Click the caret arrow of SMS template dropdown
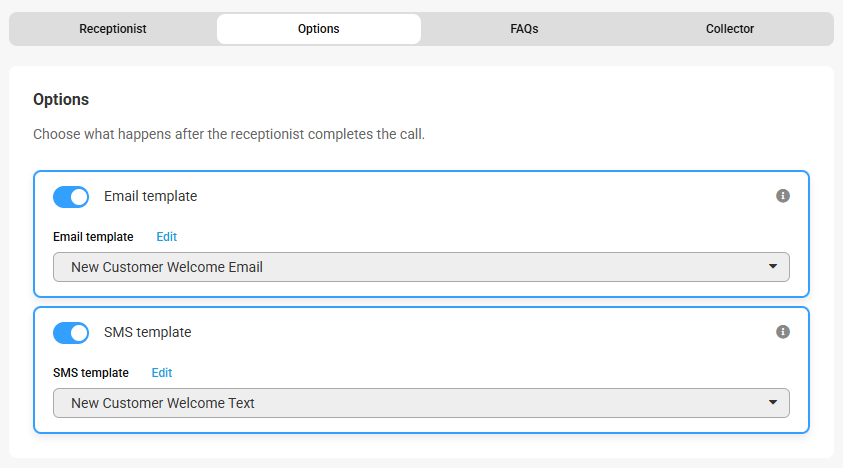This screenshot has height=468, width=843. (772, 403)
